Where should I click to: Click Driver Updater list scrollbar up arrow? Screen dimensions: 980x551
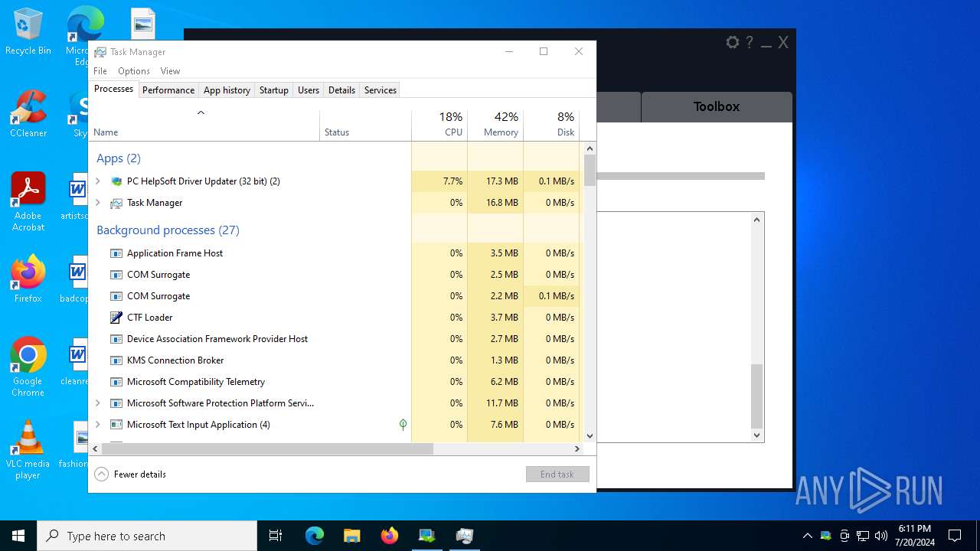[757, 220]
